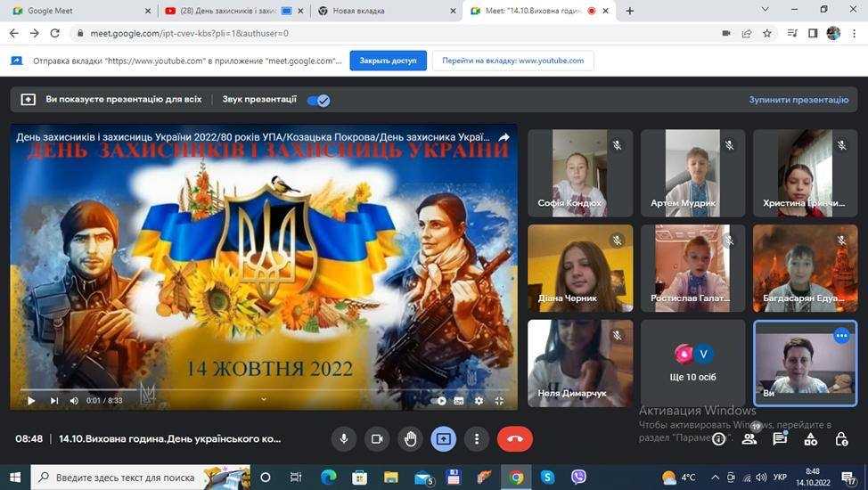Mute the microphone in Meet
868x490 pixels.
pos(343,438)
